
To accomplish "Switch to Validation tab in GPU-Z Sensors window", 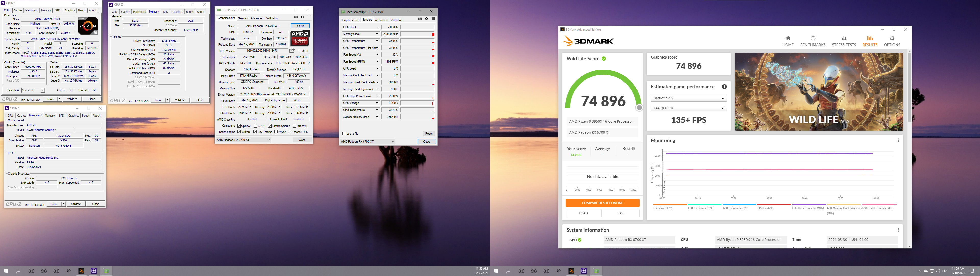I will [x=396, y=20].
